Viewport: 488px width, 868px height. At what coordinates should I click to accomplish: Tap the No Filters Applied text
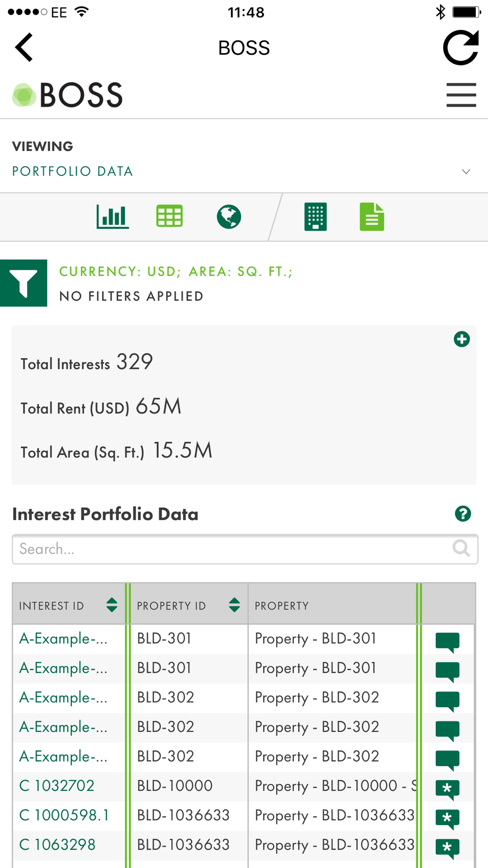[131, 296]
